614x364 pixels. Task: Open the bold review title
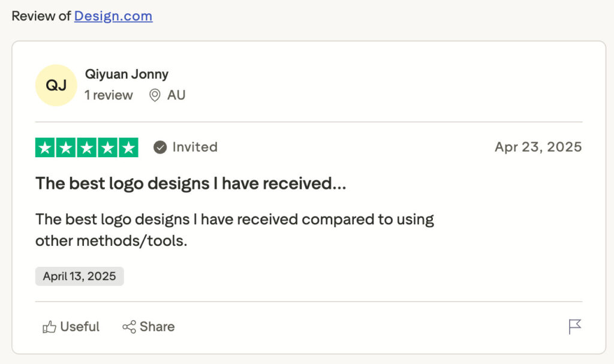[x=191, y=183]
